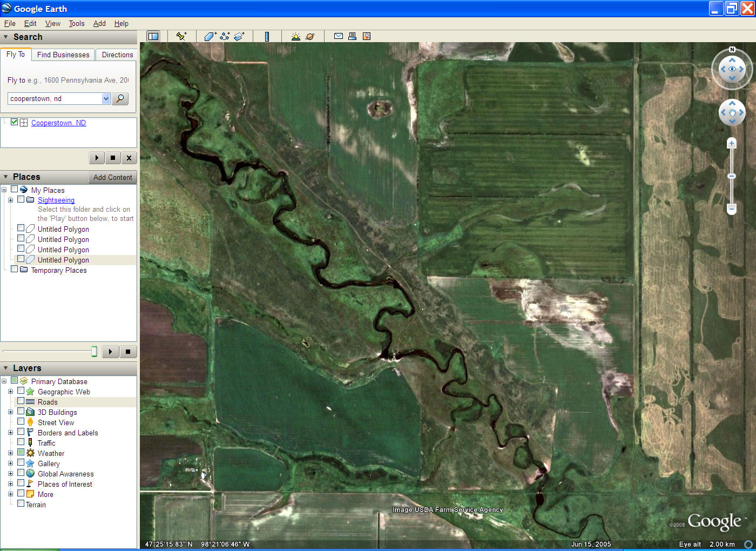The height and width of the screenshot is (551, 756).
Task: Check the My Places checkbox
Action: (x=15, y=189)
